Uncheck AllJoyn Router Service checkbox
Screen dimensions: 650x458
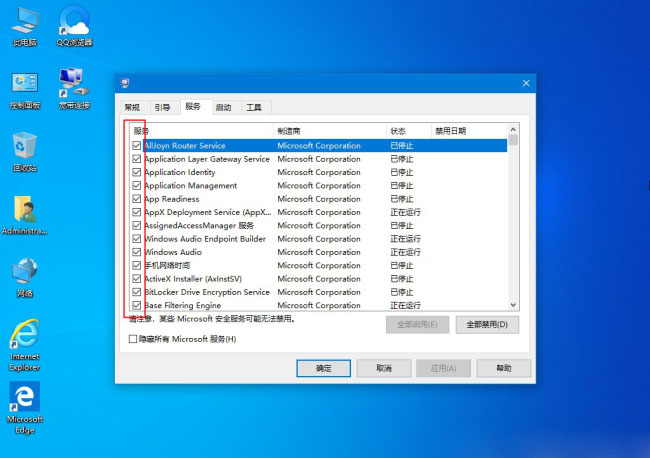[x=137, y=145]
